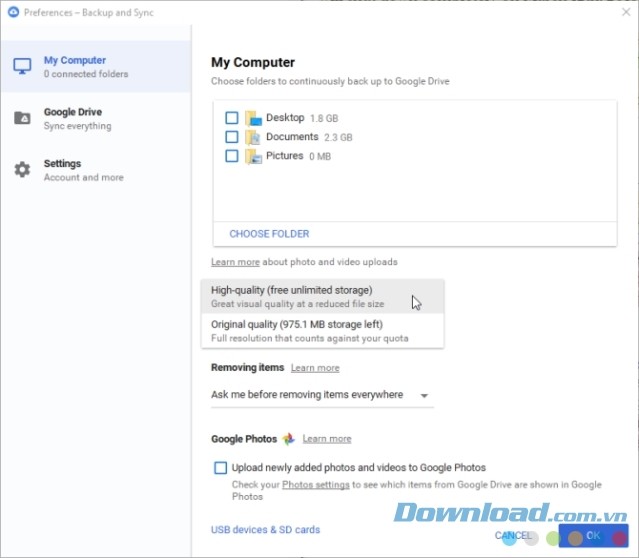Click the CHOOSE FOLDER button

point(269,234)
